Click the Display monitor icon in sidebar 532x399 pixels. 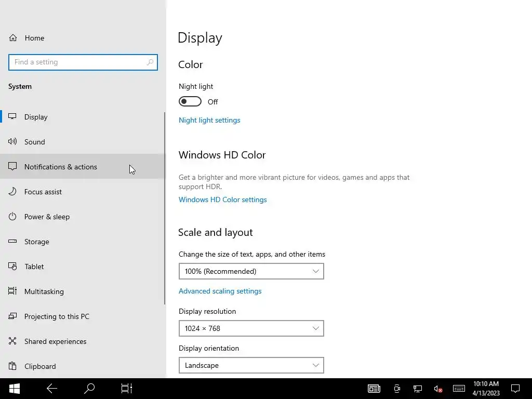[x=12, y=117]
